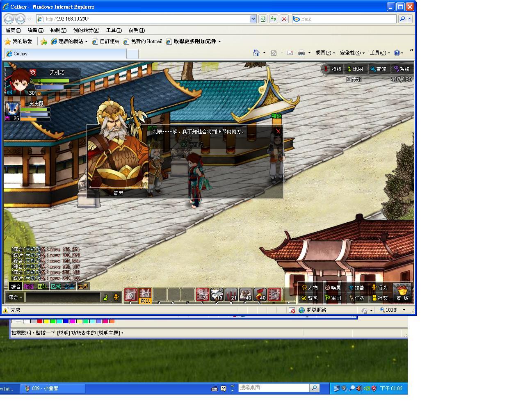Open the 編輯 menu
Image resolution: width=525 pixels, height=420 pixels.
point(35,30)
